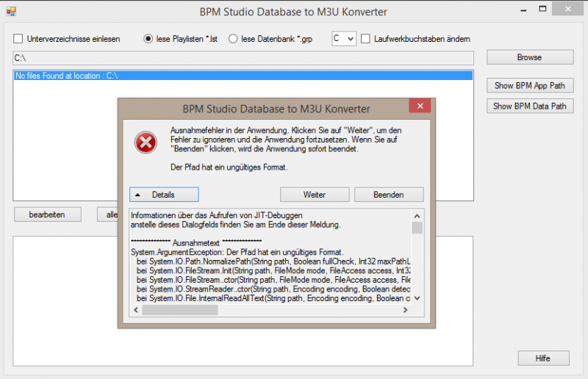Click the Browse button

point(530,57)
